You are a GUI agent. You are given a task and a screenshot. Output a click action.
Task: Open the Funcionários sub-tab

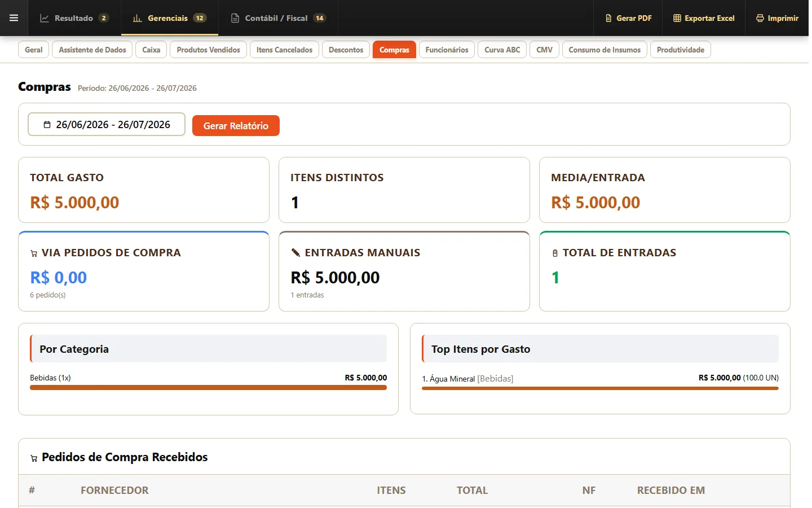(x=447, y=50)
